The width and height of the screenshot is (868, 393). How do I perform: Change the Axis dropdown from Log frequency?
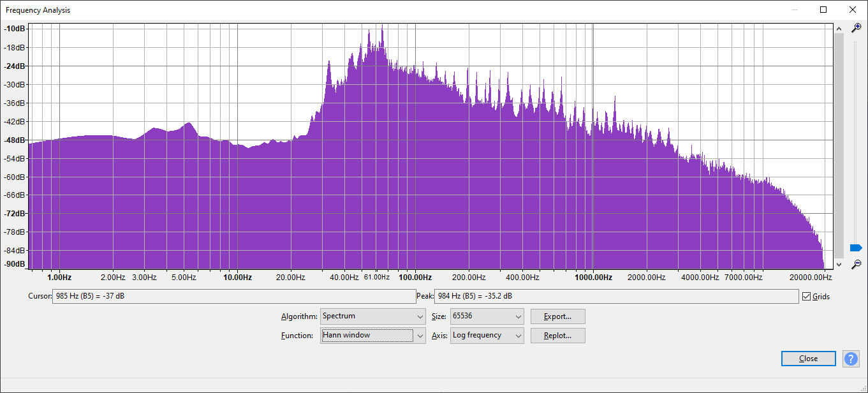[487, 336]
